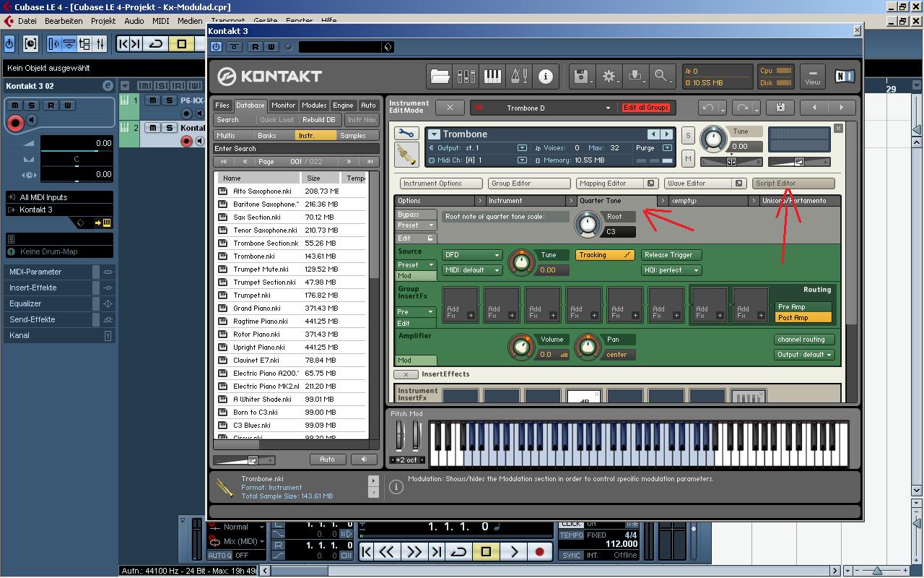Switch to the Files browser tab
The height and width of the screenshot is (578, 924).
[x=222, y=105]
